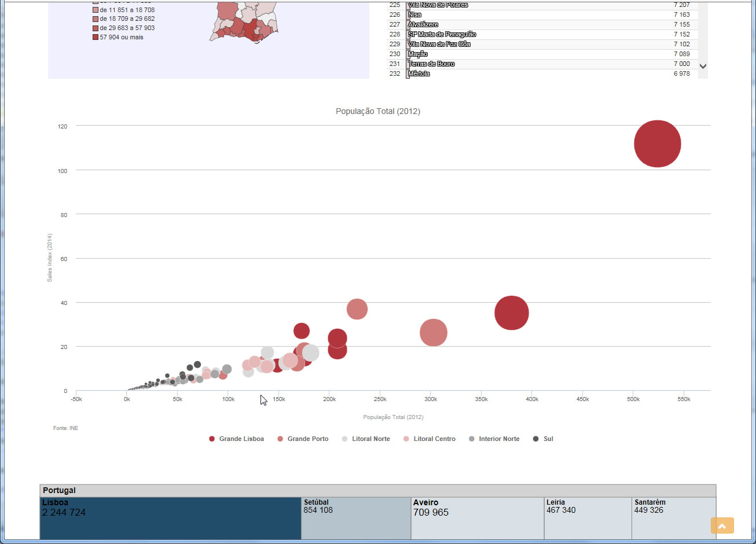Click the orange scroll-to-top arrow button

point(722,525)
